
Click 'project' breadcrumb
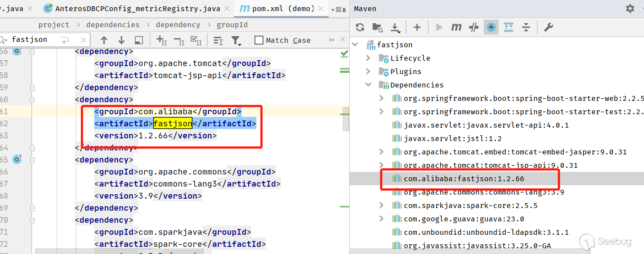(x=54, y=25)
